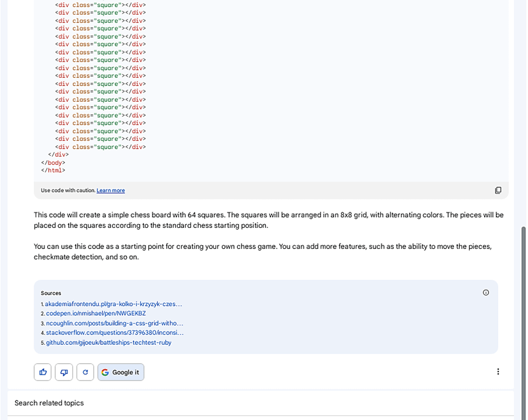Image resolution: width=528 pixels, height=420 pixels.
Task: Click the closing html tag line in the code
Action: 53,170
